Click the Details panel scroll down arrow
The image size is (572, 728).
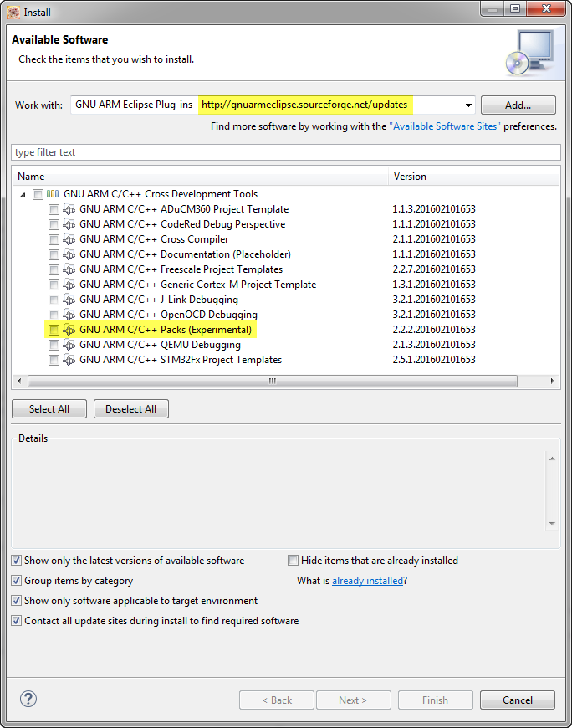coord(552,524)
